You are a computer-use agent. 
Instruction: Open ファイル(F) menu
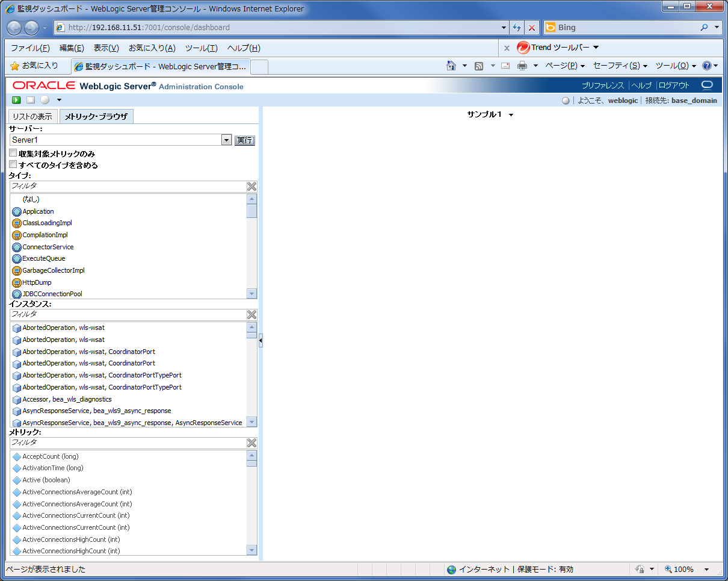click(30, 48)
